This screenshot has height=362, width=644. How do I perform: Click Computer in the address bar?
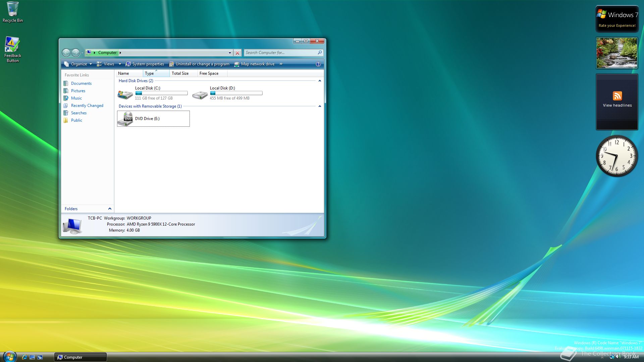pos(107,53)
